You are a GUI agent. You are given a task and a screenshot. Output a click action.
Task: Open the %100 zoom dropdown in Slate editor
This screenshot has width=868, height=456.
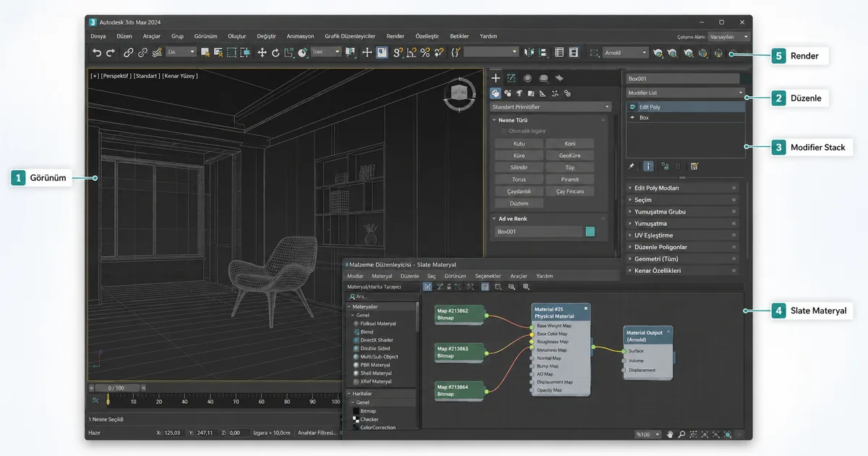point(647,434)
